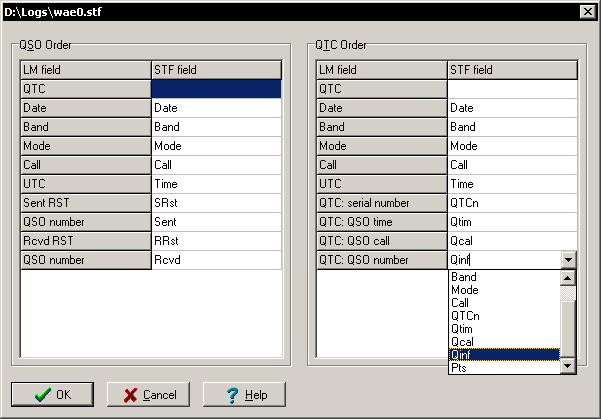The width and height of the screenshot is (601, 419).
Task: Select the Qtim cell in QTC Order
Action: (512, 222)
